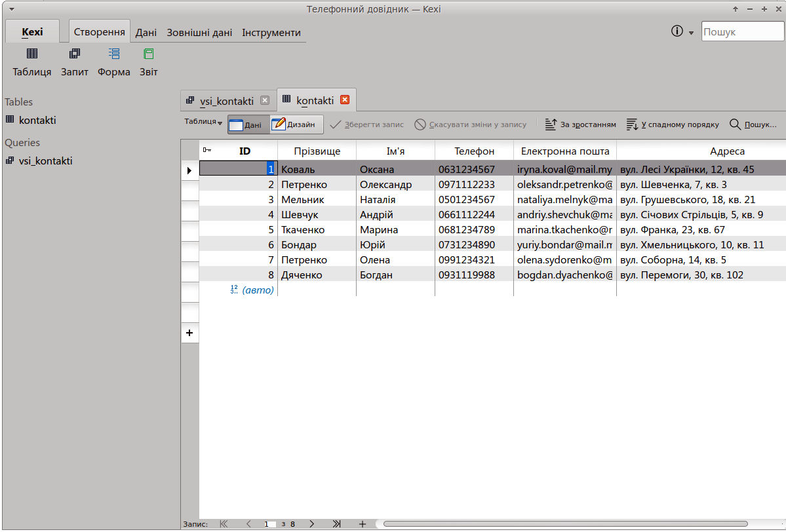Expand the Таблиця dropdown menu
The width and height of the screenshot is (786, 532).
pyautogui.click(x=203, y=122)
